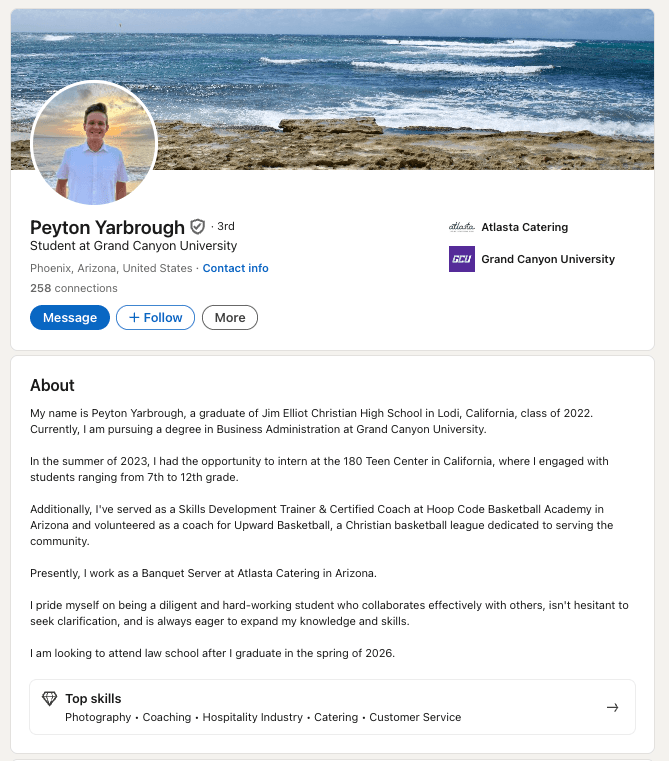View the 258 connections list

coord(73,288)
